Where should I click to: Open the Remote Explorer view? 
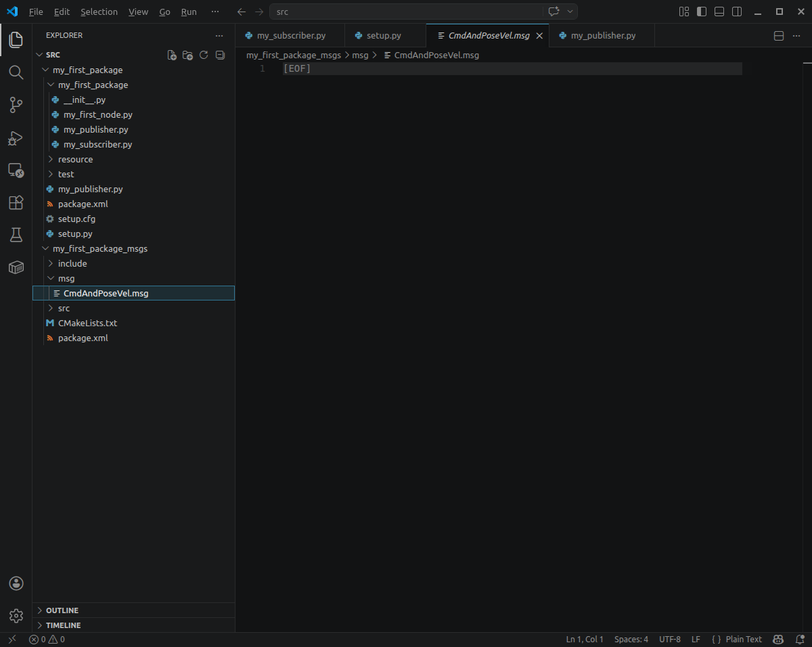(16, 170)
